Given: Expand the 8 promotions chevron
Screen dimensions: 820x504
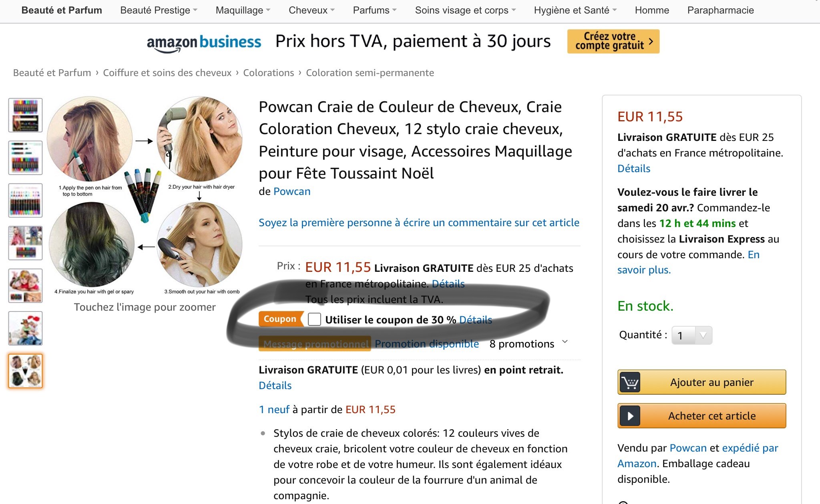Looking at the screenshot, I should [565, 342].
